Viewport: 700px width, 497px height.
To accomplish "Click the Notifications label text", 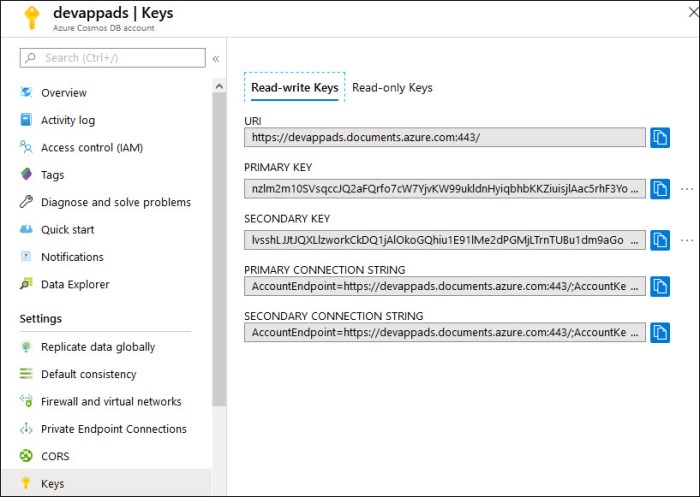I will click(72, 257).
